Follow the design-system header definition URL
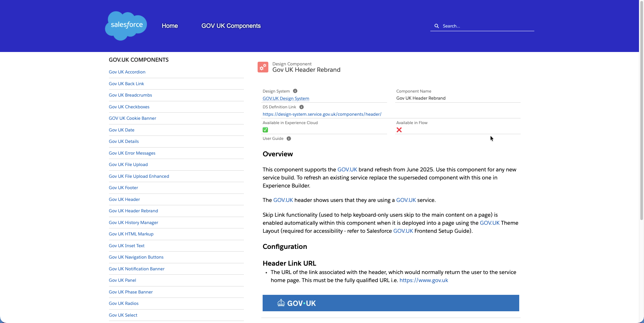 [x=322, y=114]
